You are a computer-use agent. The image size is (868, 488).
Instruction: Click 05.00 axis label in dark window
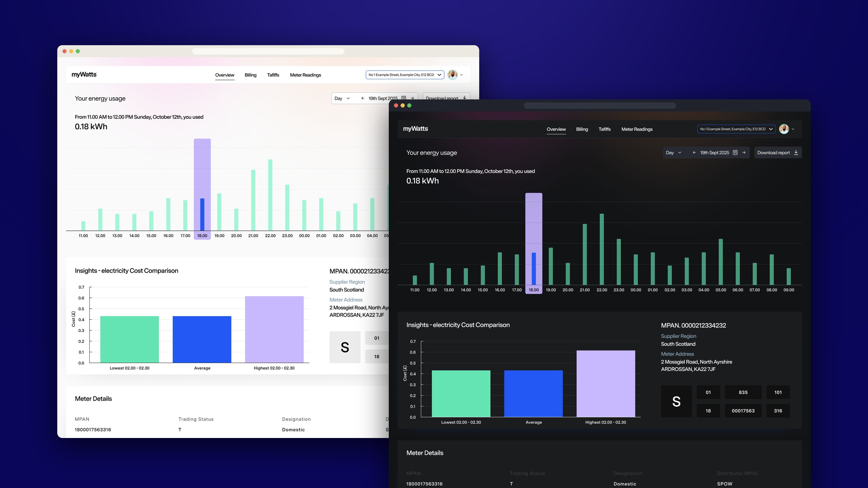721,289
